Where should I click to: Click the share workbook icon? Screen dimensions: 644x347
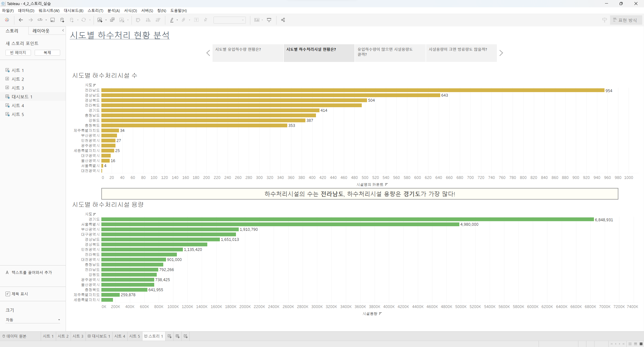[283, 20]
